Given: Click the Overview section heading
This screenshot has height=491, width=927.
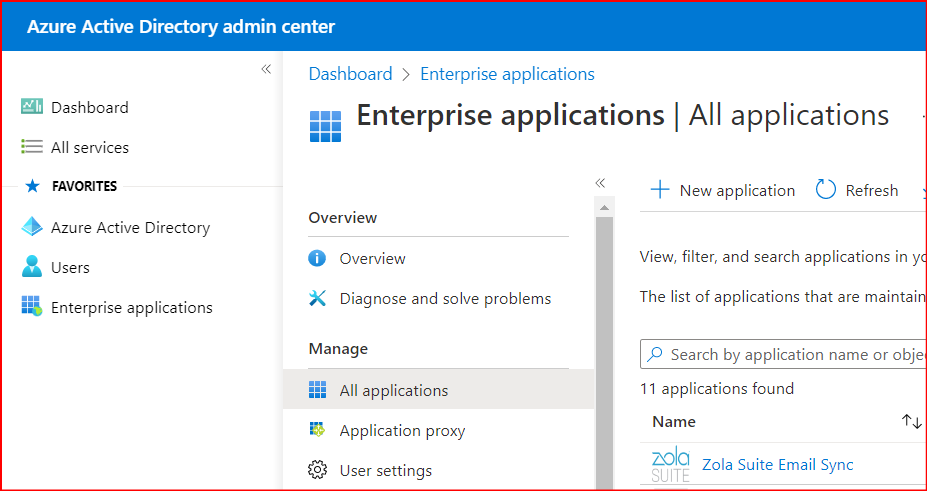Looking at the screenshot, I should [343, 217].
